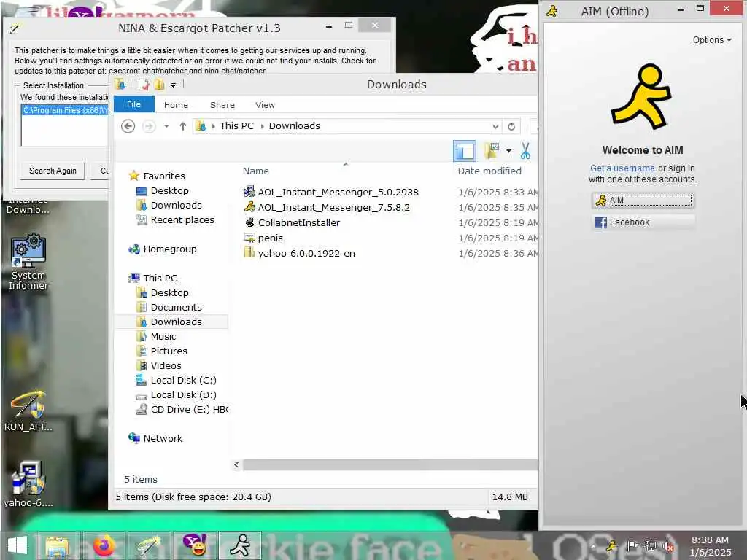The width and height of the screenshot is (747, 560).
Task: Click the AIM window title icon
Action: coord(552,10)
